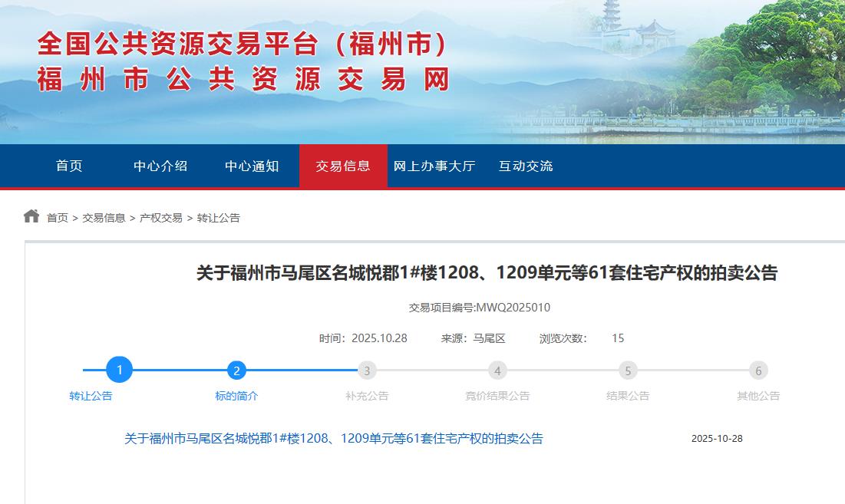Open 中心介绍 in the navigation bar

click(x=160, y=166)
